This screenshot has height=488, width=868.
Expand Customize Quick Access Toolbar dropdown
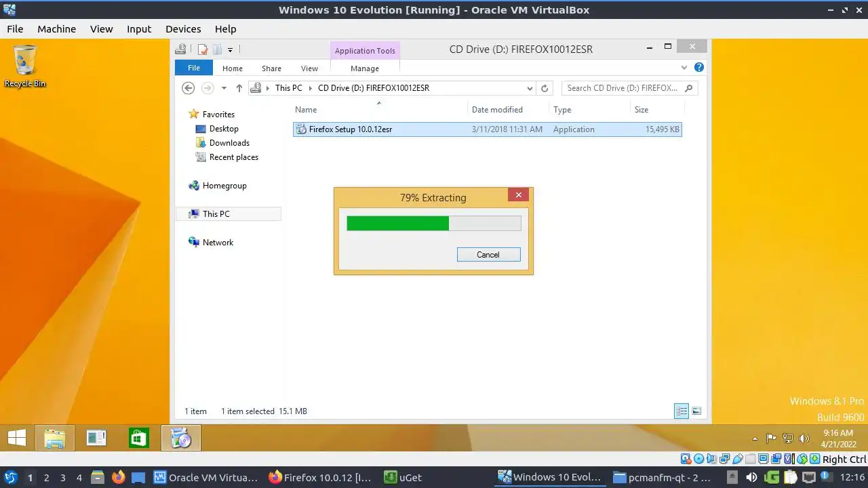click(231, 49)
